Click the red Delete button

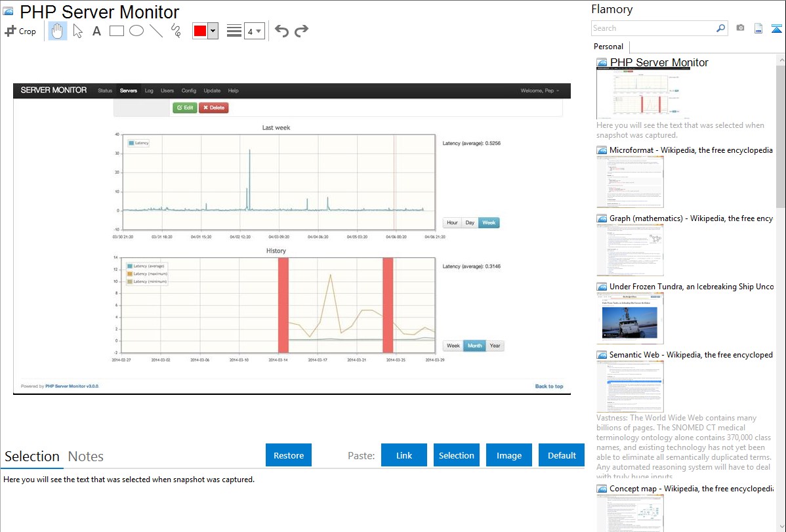[x=213, y=108]
